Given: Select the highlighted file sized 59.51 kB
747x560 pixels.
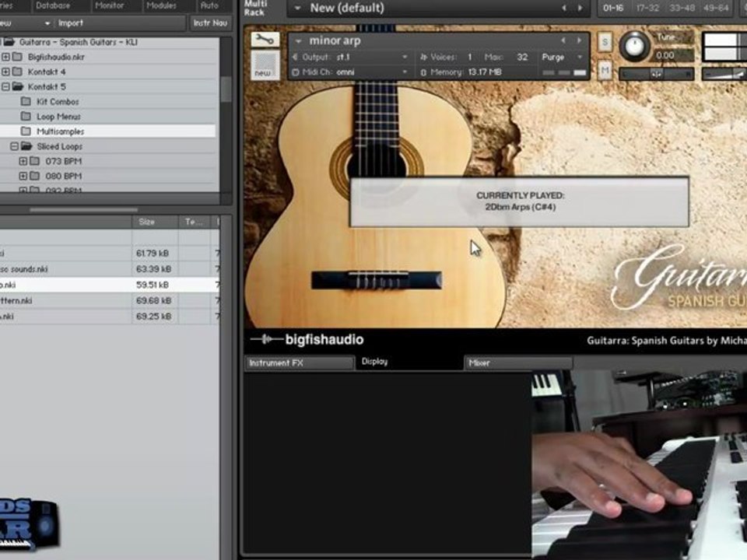Looking at the screenshot, I should (110, 285).
